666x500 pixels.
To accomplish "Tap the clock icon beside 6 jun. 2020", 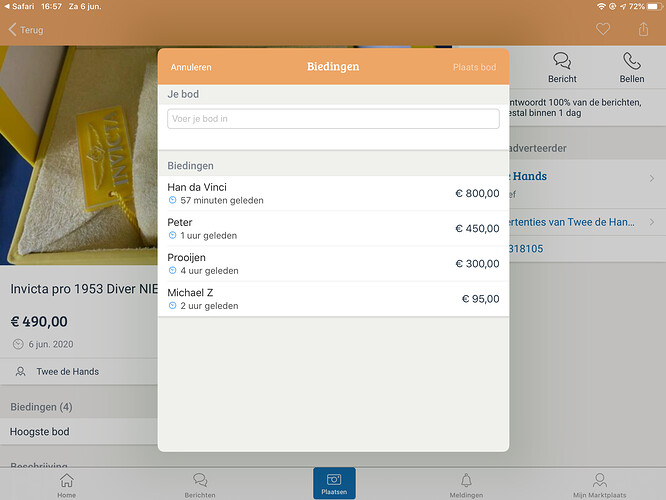I will coord(18,344).
